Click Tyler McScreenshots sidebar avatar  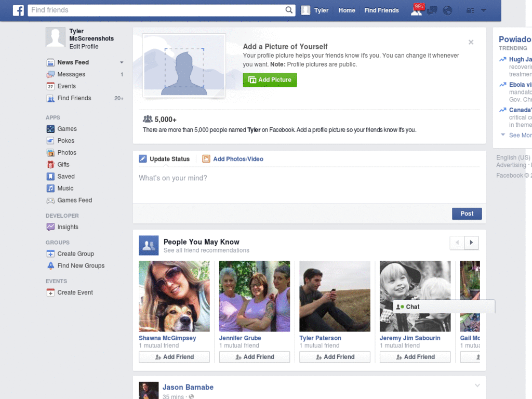(55, 37)
